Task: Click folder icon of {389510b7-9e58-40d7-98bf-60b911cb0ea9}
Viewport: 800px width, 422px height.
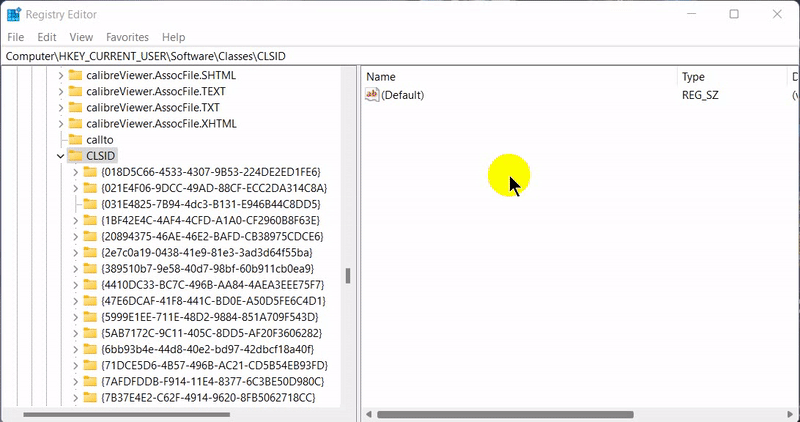Action: click(90, 269)
